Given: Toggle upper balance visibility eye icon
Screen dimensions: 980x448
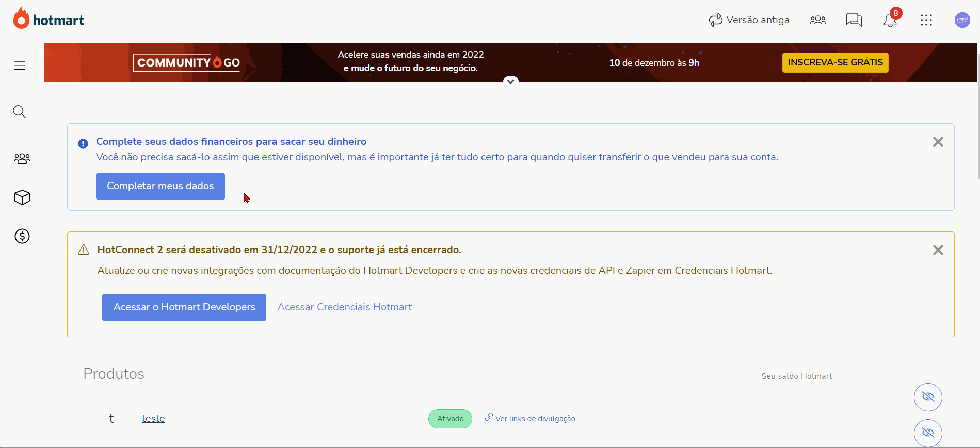Looking at the screenshot, I should tap(928, 397).
